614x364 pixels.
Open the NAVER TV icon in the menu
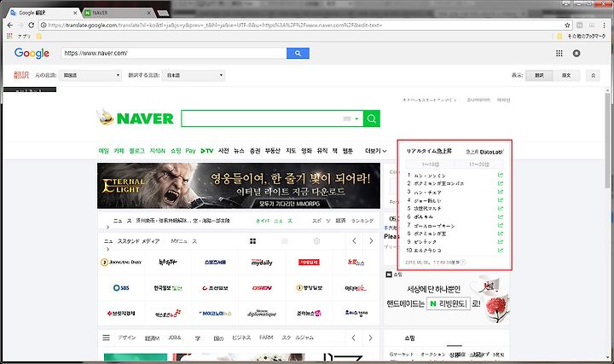[206, 151]
